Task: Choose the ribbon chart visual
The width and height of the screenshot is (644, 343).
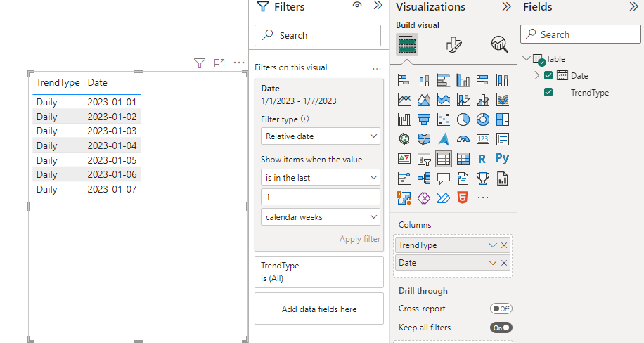Action: 502,100
